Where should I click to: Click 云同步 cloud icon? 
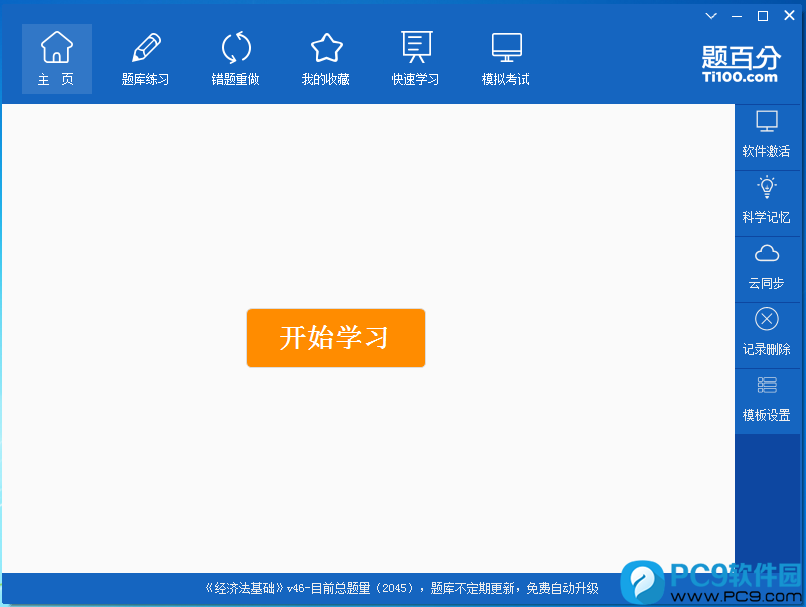point(766,253)
